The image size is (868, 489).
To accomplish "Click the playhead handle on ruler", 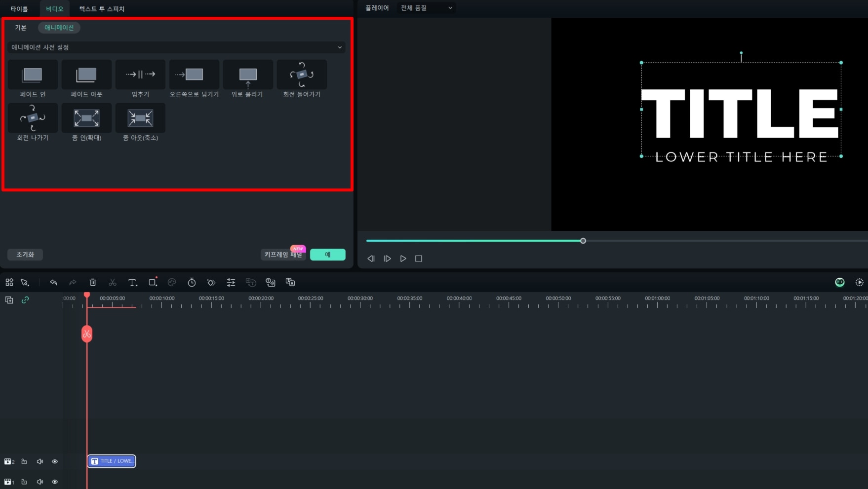I will (87, 295).
